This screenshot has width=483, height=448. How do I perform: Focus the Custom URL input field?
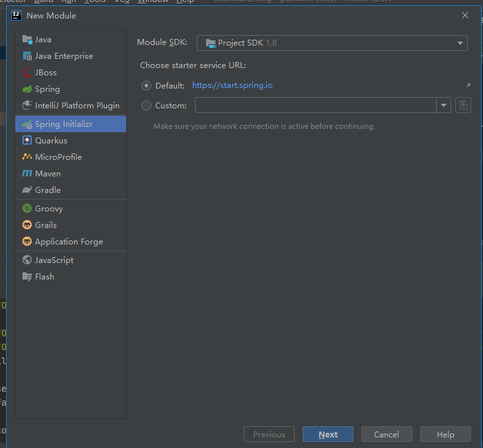pyautogui.click(x=316, y=105)
